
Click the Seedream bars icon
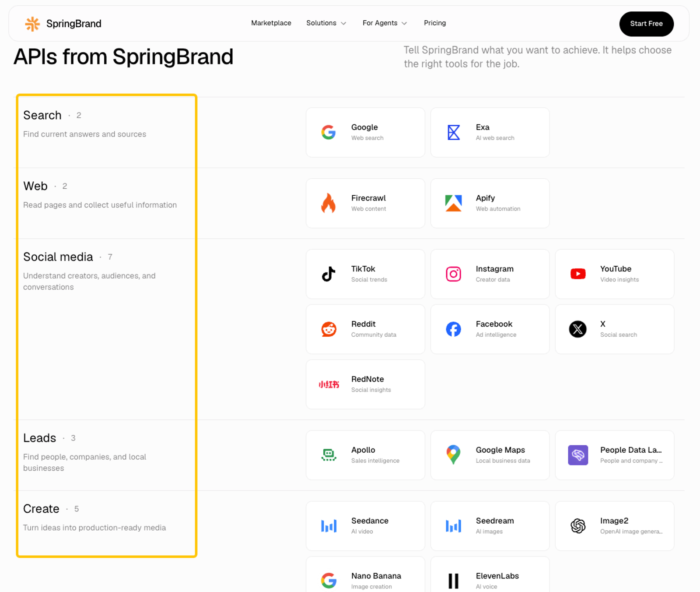(x=453, y=526)
